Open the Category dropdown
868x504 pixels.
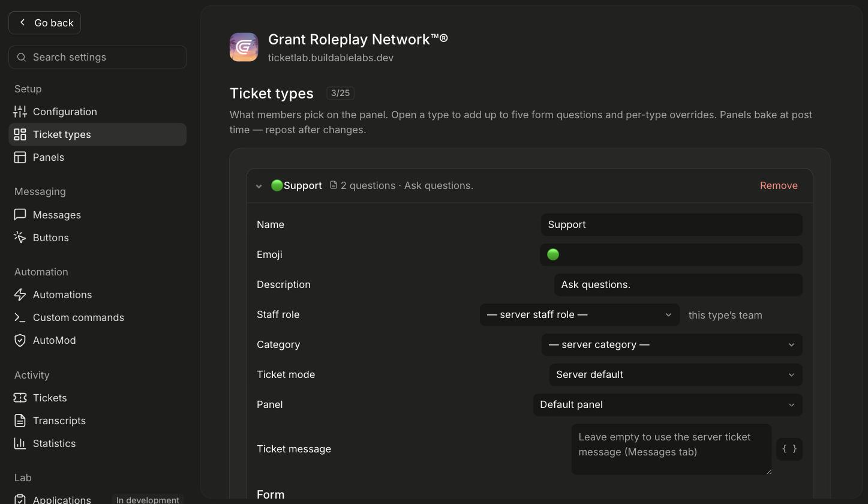tap(672, 344)
